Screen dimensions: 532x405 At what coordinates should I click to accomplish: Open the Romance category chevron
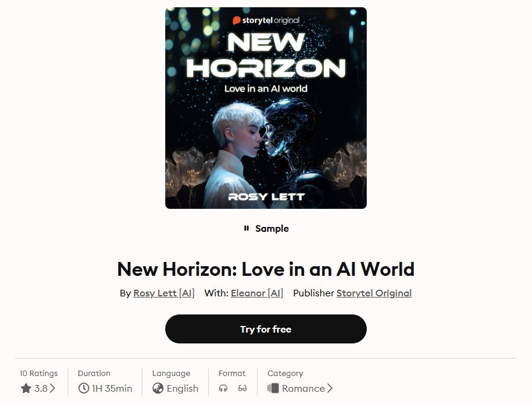[x=330, y=388]
